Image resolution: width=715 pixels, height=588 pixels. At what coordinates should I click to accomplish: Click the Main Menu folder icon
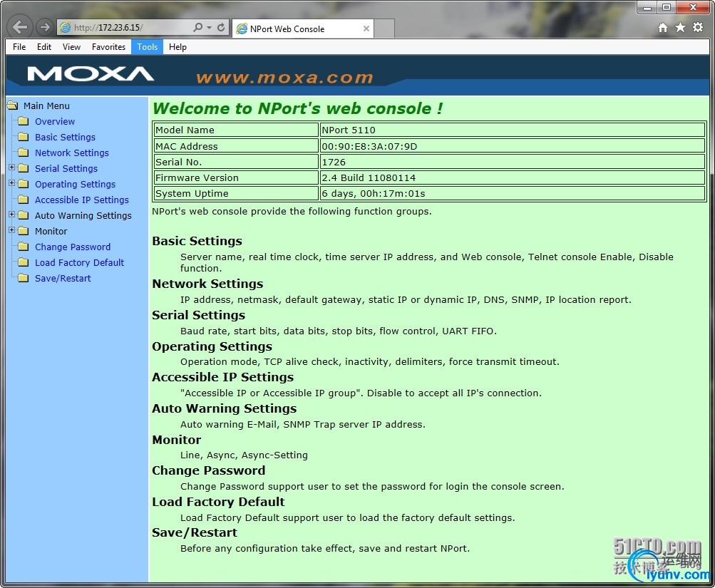coord(13,105)
